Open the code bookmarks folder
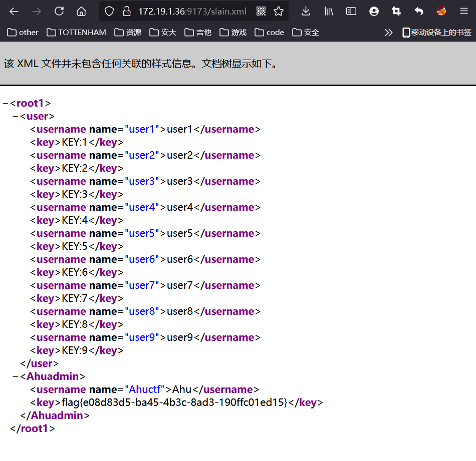Image resolution: width=476 pixels, height=461 pixels. click(269, 33)
